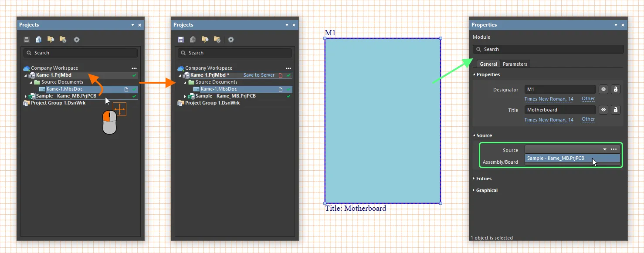Open Properties panel options dropdown arrow
The width and height of the screenshot is (644, 253).
point(616,25)
